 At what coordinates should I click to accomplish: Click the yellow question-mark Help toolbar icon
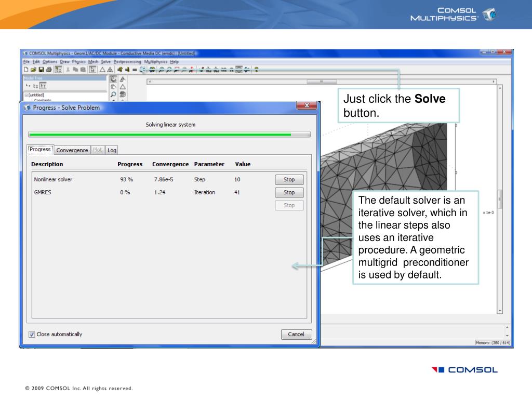[257, 70]
